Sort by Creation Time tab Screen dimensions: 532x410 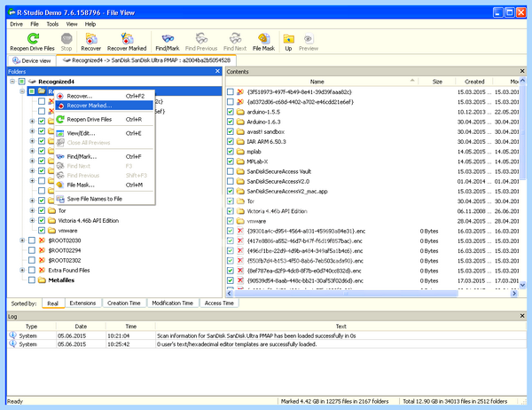click(124, 303)
